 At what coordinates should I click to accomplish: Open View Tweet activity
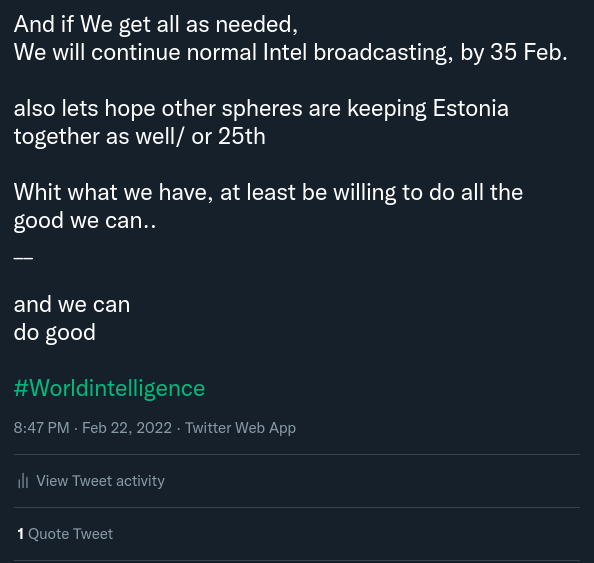(x=91, y=481)
